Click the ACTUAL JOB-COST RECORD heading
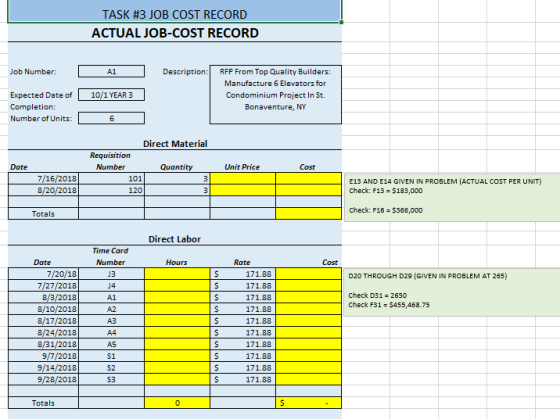Image resolution: width=560 pixels, height=419 pixels. pos(175,33)
